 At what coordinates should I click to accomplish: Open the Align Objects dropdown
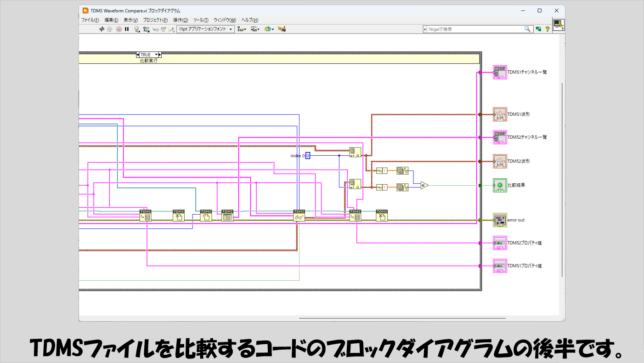click(x=242, y=29)
